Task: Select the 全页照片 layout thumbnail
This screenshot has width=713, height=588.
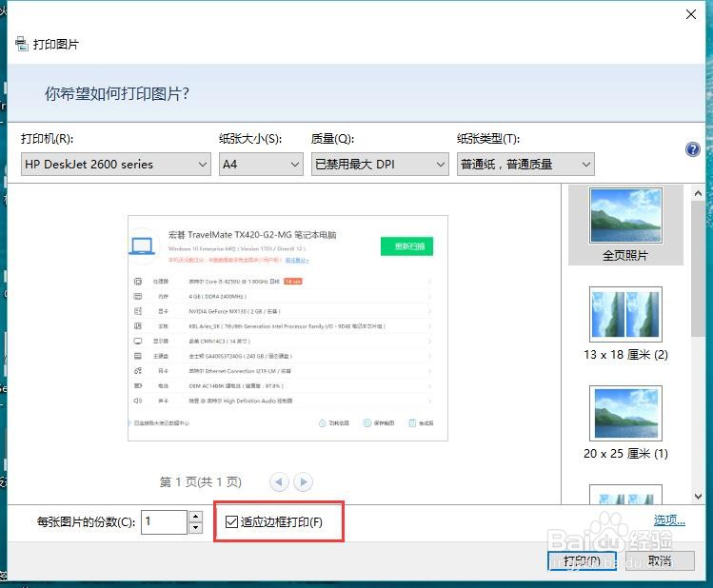Action: 625,225
